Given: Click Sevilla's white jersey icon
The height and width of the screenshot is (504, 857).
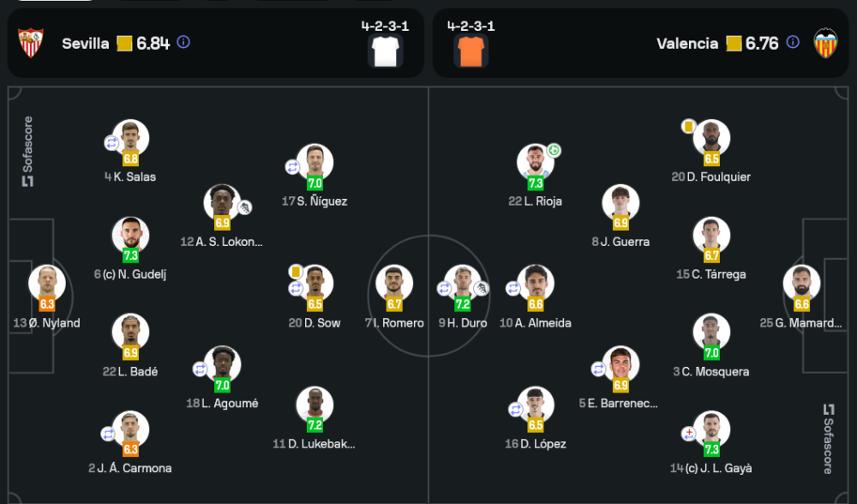Looking at the screenshot, I should (385, 51).
